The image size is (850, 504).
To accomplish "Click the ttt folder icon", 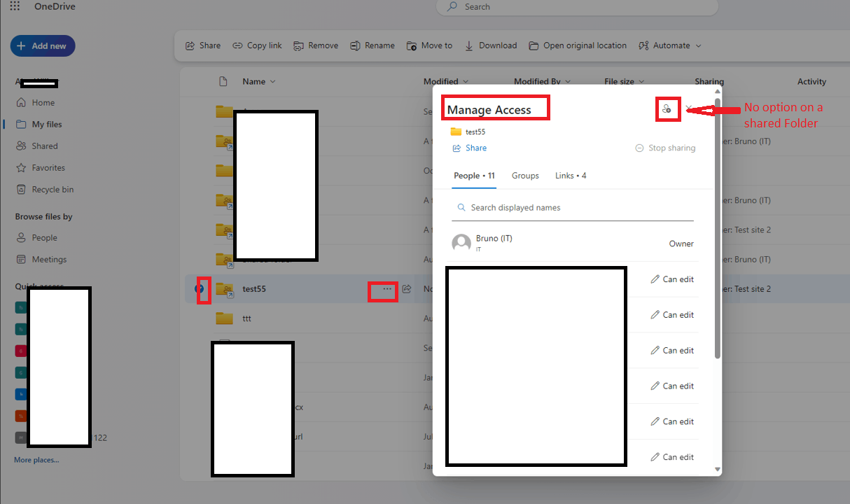I will [x=224, y=318].
